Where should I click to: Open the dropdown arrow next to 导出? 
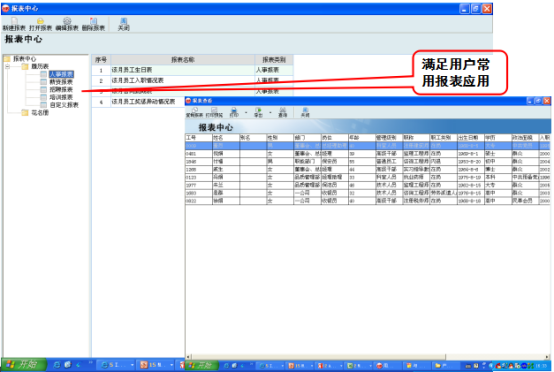tap(270, 113)
